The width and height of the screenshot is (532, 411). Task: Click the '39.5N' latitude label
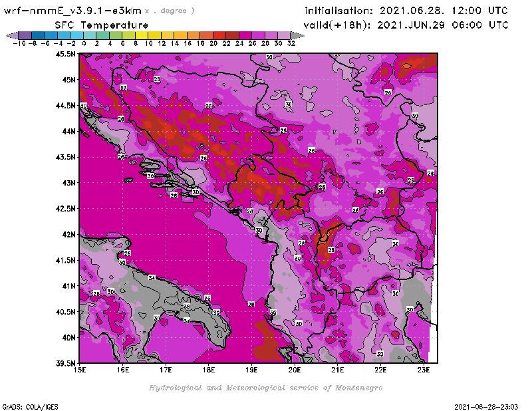pos(65,364)
